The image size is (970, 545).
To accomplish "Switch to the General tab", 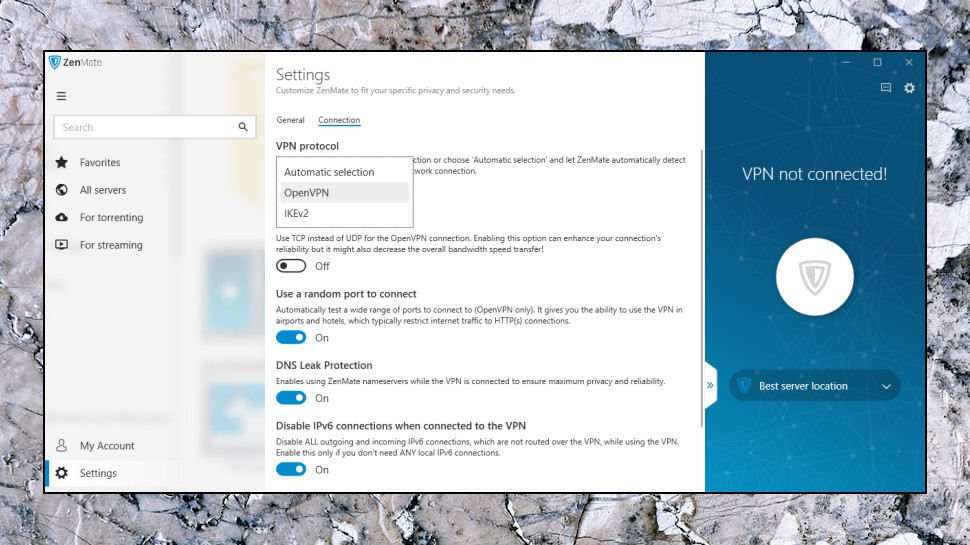I will tap(290, 120).
